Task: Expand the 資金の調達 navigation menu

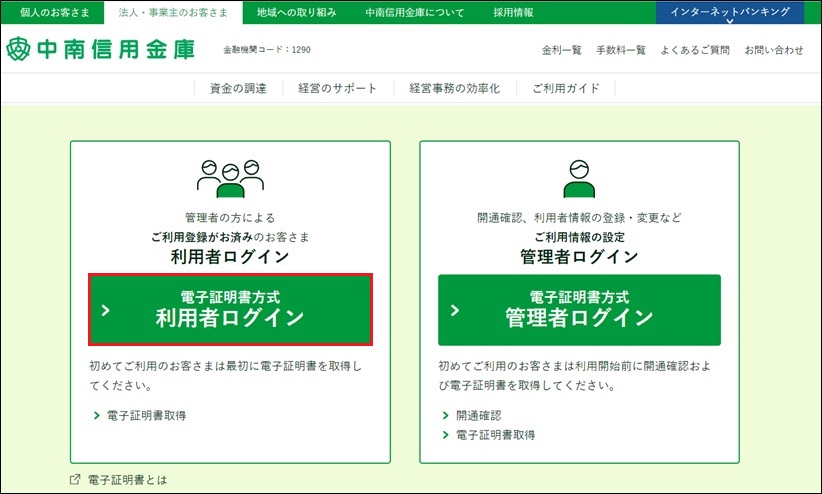Action: tap(238, 88)
